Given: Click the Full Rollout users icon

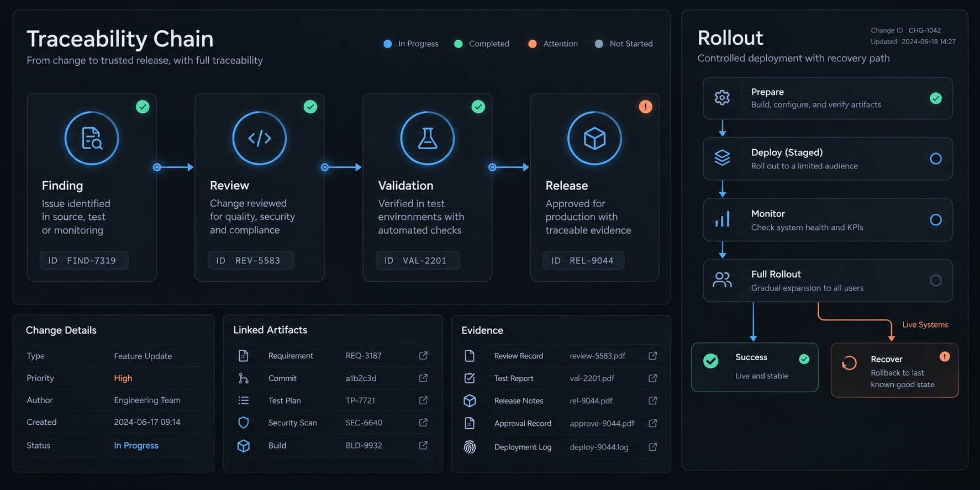Looking at the screenshot, I should (x=722, y=280).
